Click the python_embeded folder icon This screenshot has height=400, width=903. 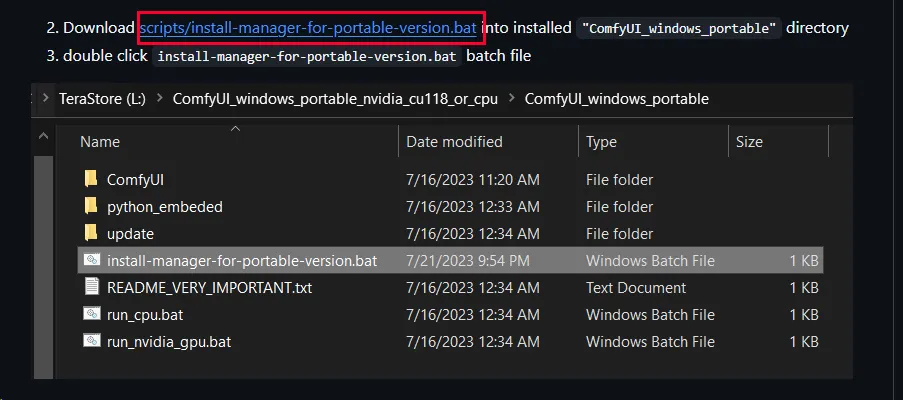(x=91, y=206)
